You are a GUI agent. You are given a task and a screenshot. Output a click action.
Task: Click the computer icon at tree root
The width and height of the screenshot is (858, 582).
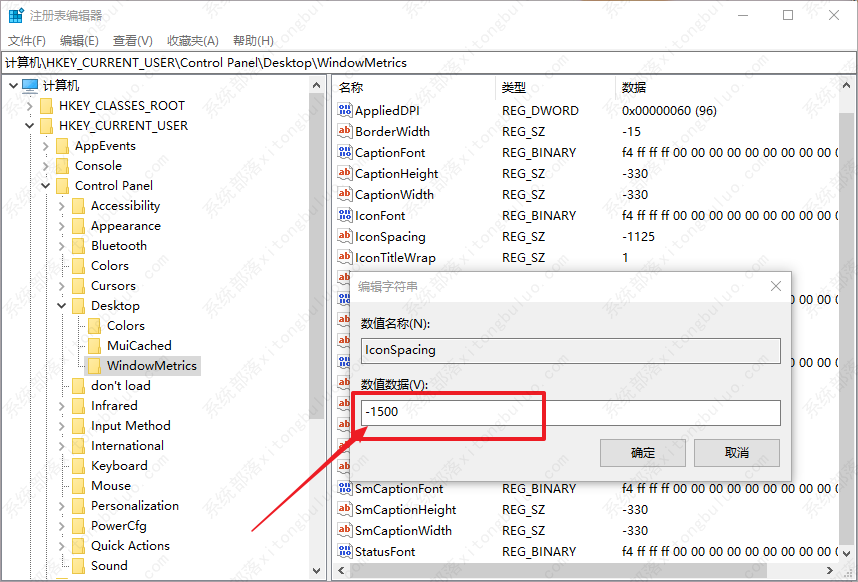(x=30, y=86)
